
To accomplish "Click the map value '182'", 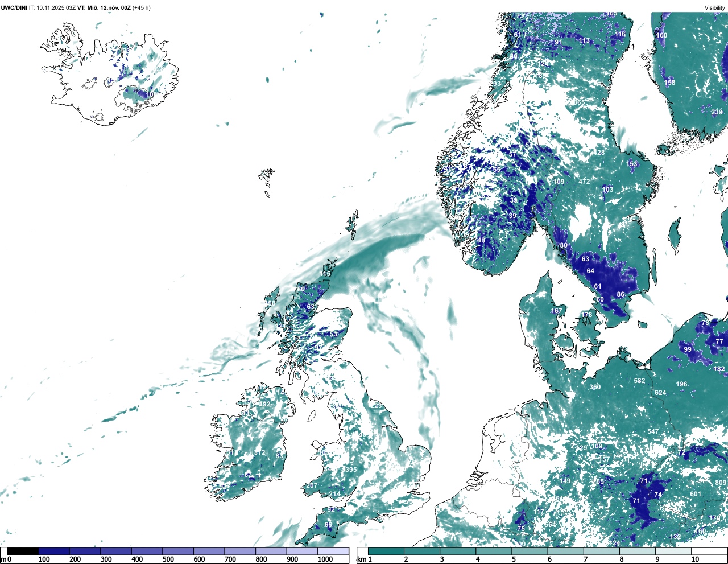I will [719, 369].
